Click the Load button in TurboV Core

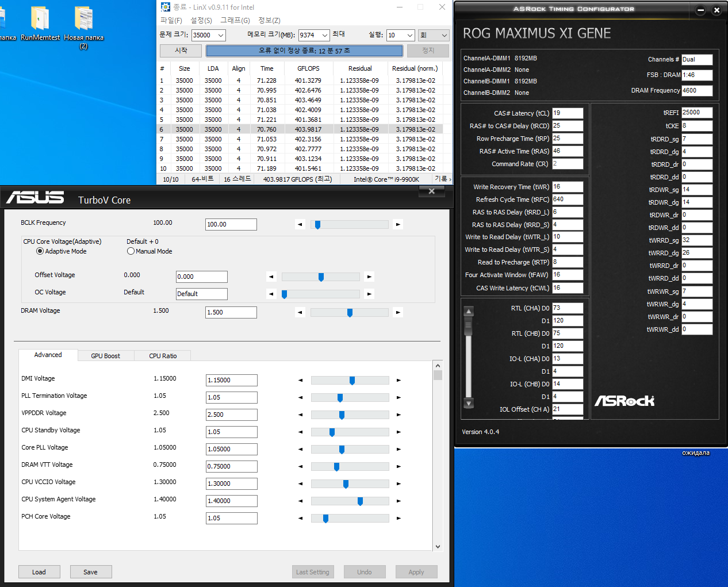coord(39,571)
